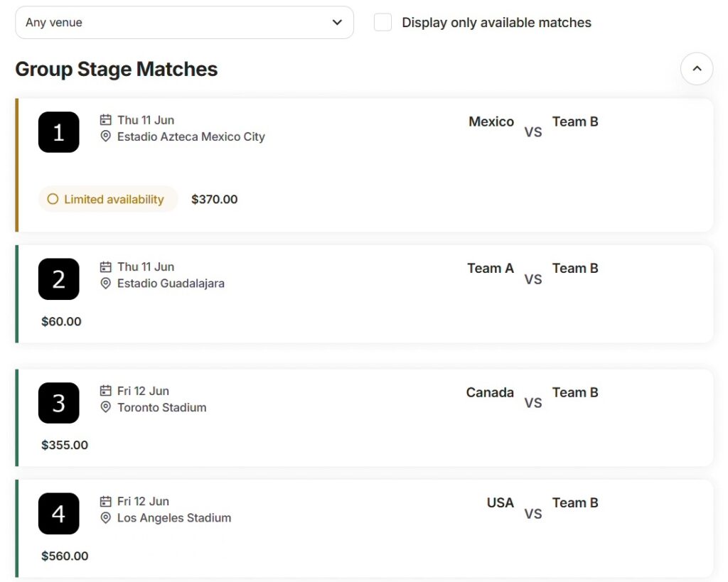
Task: Enable Display only available matches checkbox
Action: click(x=383, y=23)
